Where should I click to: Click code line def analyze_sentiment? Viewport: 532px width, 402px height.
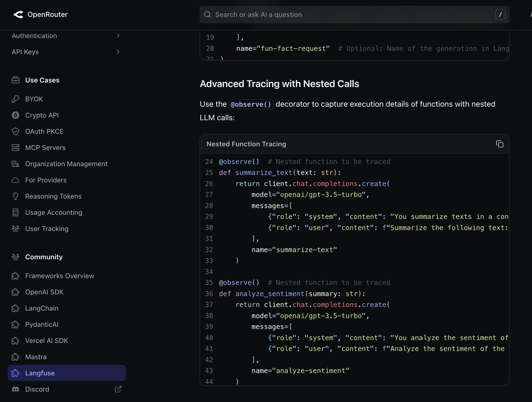coord(292,294)
